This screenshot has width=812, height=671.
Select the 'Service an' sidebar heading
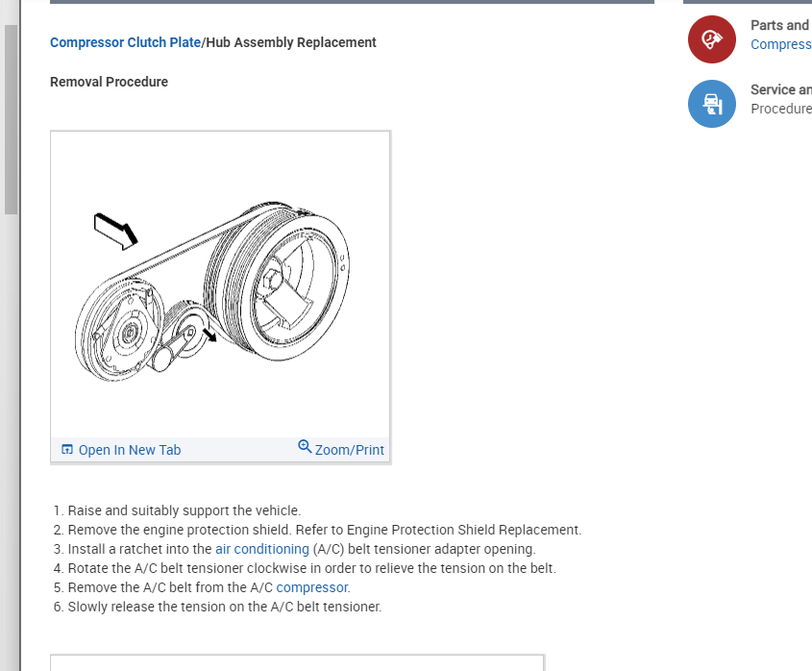tap(780, 89)
